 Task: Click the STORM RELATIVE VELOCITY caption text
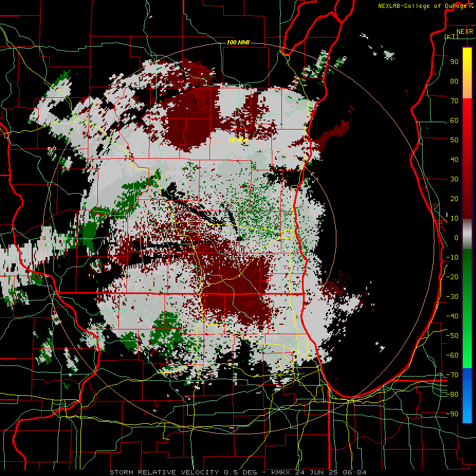click(x=164, y=472)
